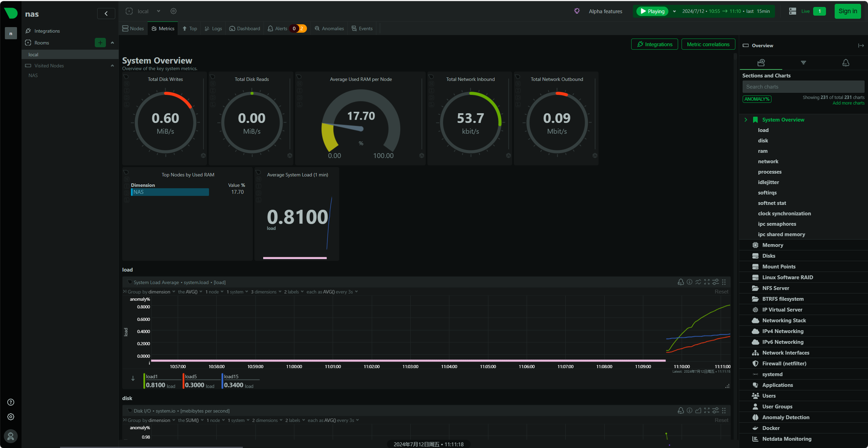Click the Metric correlations button
868x448 pixels.
click(708, 44)
